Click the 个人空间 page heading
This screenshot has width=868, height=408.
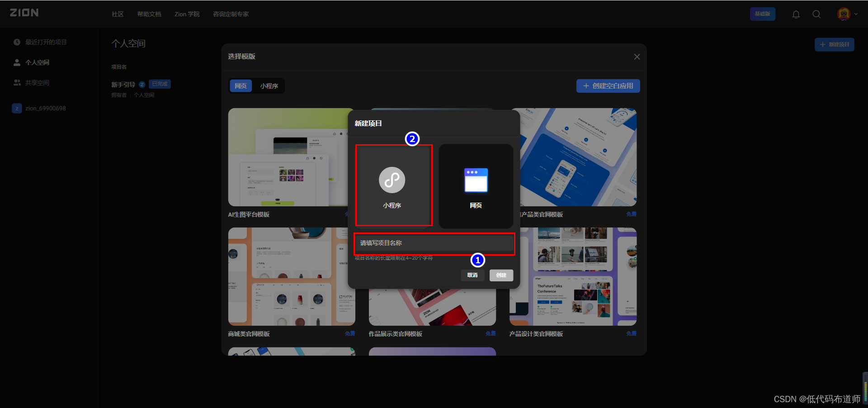pos(128,43)
